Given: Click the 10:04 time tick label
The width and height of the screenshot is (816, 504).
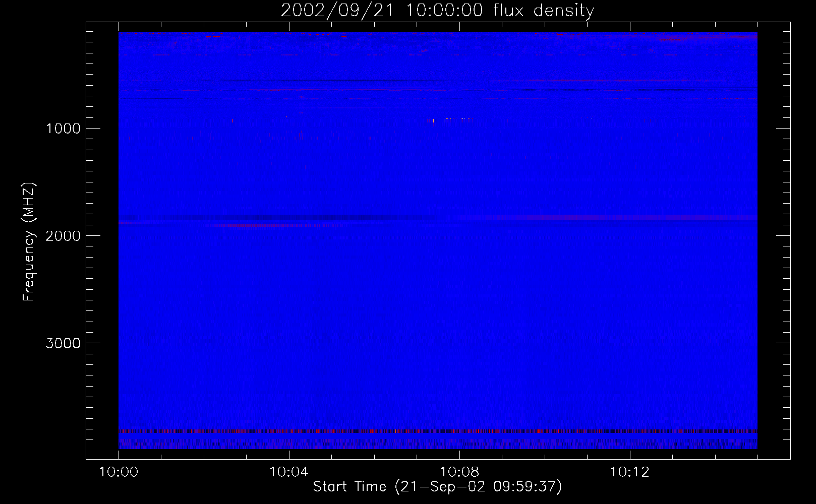Looking at the screenshot, I should [289, 472].
